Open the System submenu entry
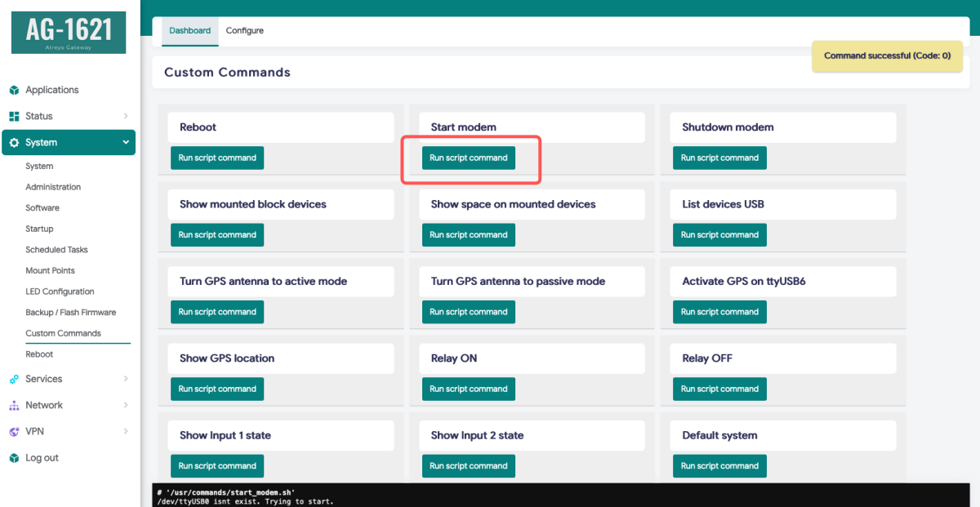Screen dimensions: 980x507 (39, 166)
